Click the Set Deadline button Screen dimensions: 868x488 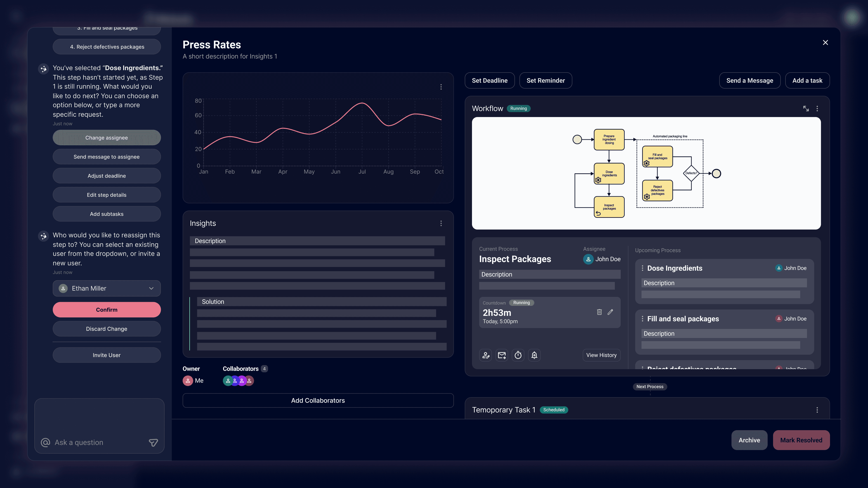[489, 80]
